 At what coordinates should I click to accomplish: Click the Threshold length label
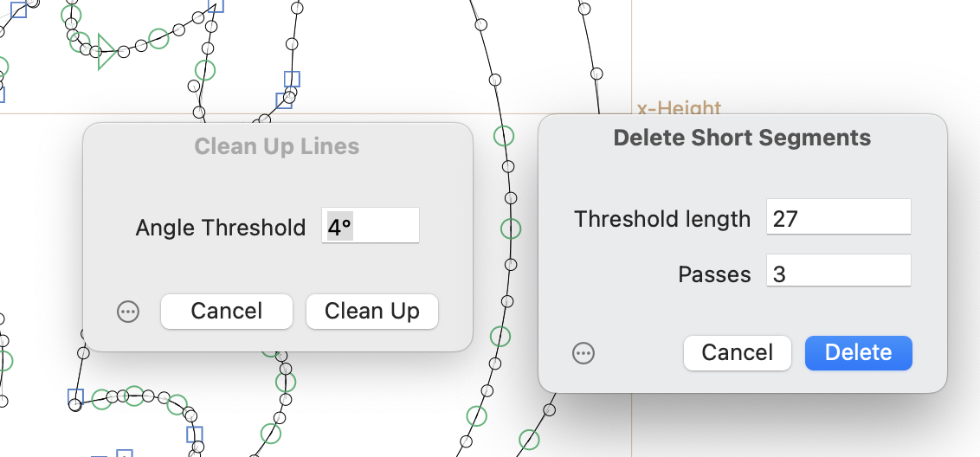coord(662,219)
